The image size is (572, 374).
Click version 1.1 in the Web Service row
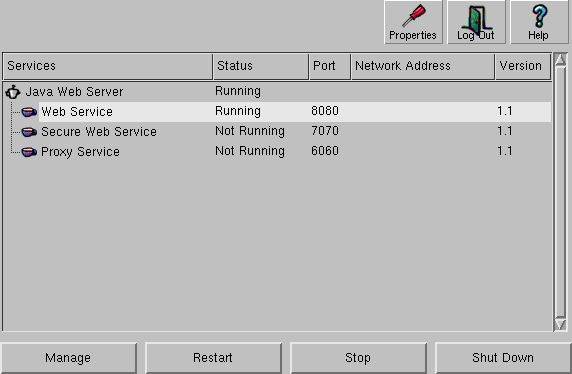tap(505, 111)
